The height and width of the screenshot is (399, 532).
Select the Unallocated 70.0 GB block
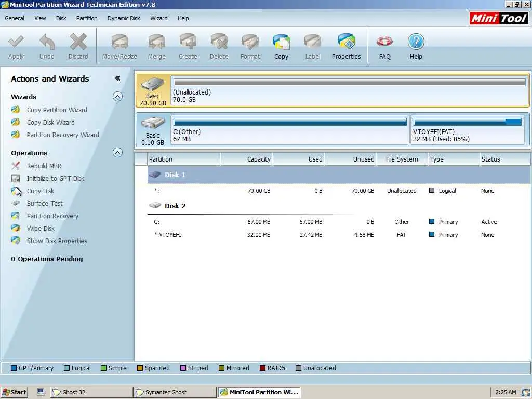[x=350, y=90]
